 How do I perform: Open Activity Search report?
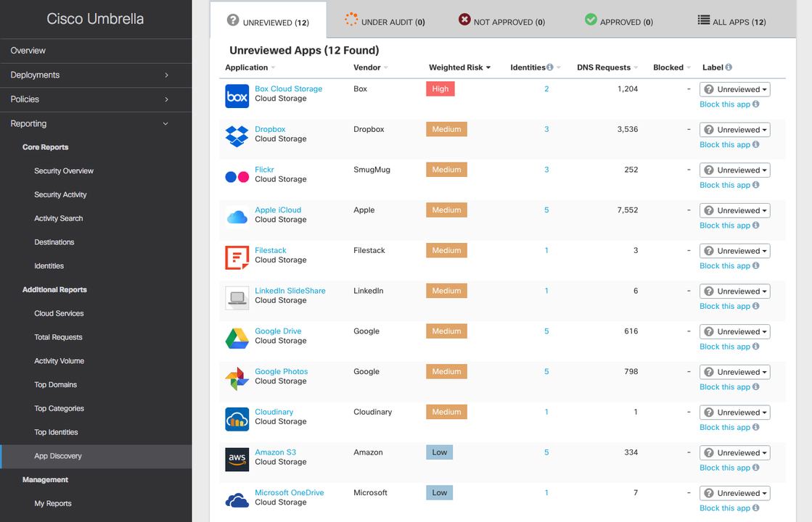(59, 218)
